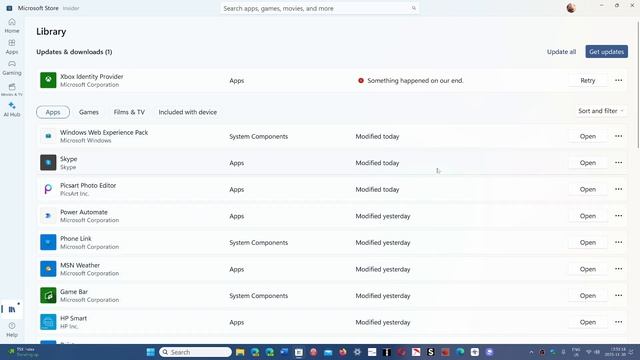The height and width of the screenshot is (360, 640).
Task: Open more options for HP Smart
Action: click(x=618, y=322)
